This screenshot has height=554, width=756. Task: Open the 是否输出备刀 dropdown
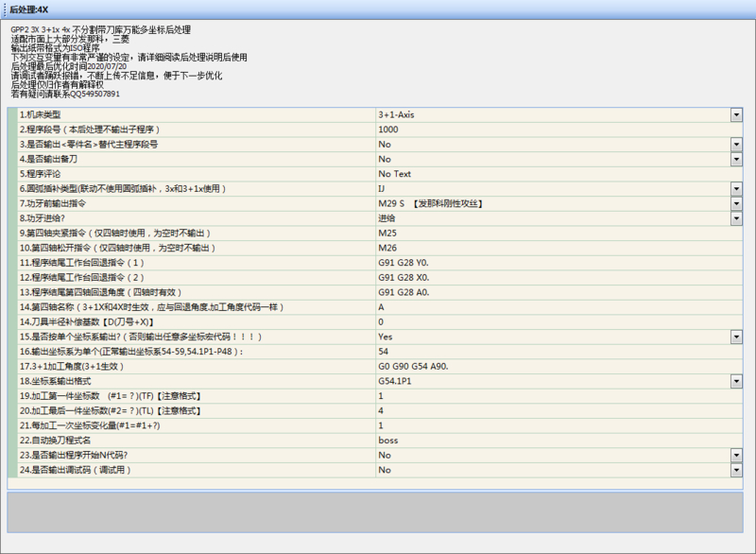pos(736,160)
